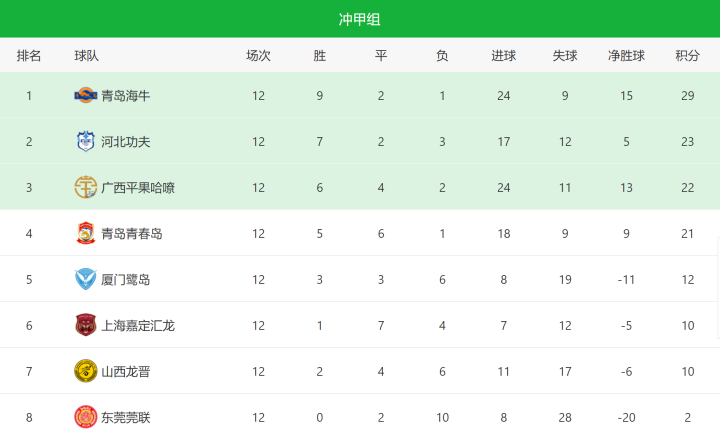Viewport: 720px width, 439px height.
Task: Click the 青岛青春岛 team crest
Action: pyautogui.click(x=86, y=234)
